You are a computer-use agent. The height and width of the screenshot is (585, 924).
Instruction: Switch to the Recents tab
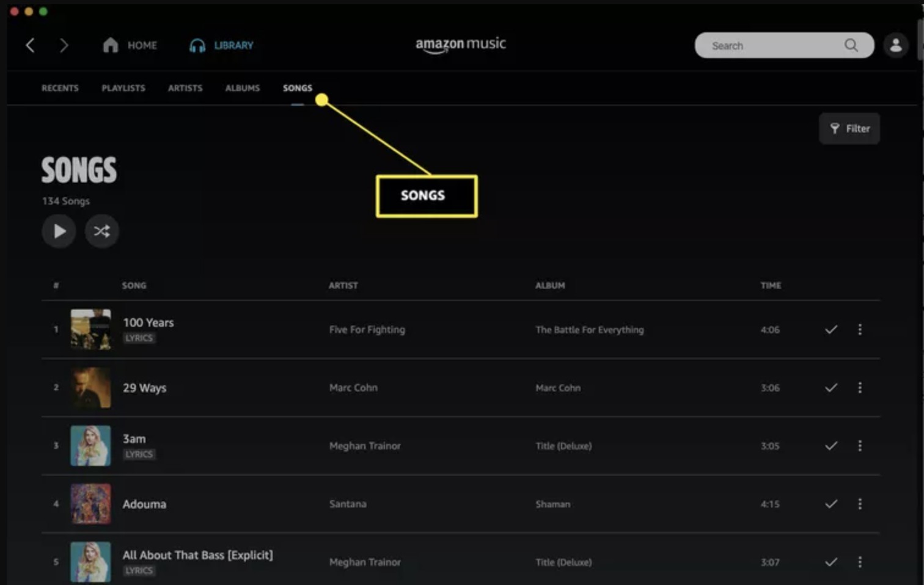(x=60, y=88)
